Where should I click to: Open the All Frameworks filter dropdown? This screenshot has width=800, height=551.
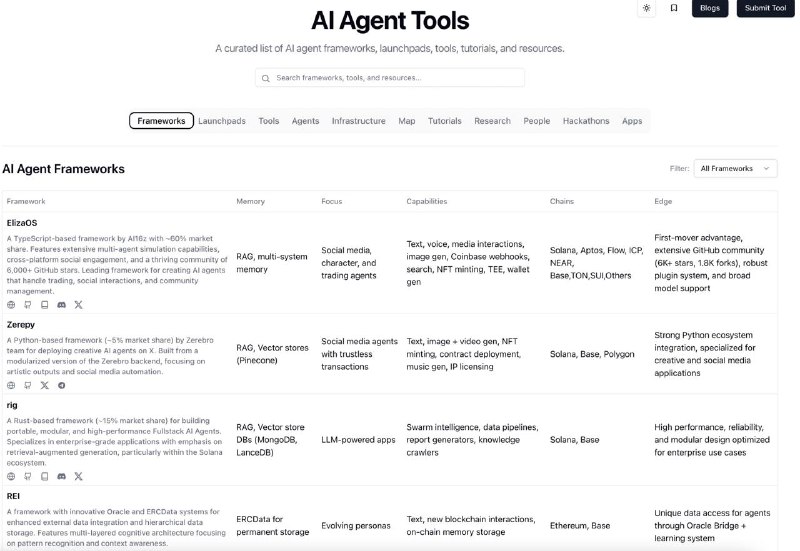coord(735,168)
